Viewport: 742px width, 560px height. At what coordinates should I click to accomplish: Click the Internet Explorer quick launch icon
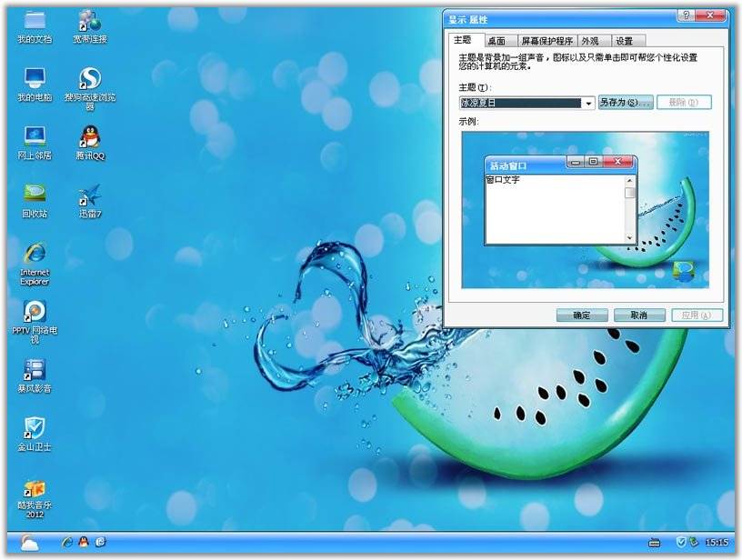click(x=67, y=542)
